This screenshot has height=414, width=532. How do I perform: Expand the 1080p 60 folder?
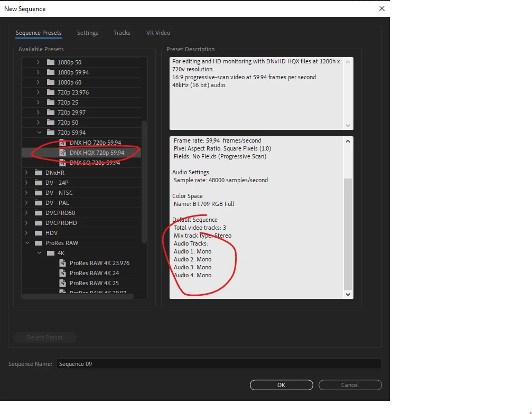pyautogui.click(x=39, y=82)
